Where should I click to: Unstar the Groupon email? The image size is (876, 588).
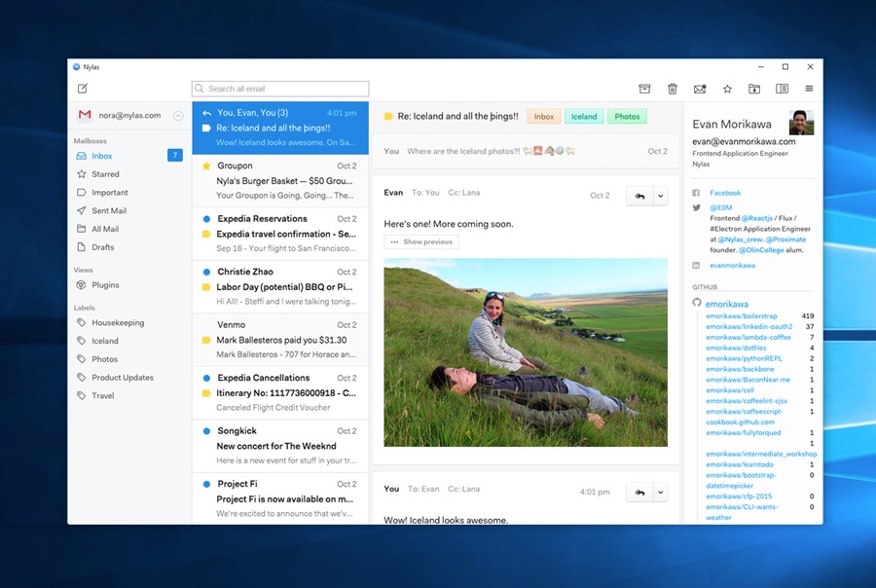206,166
